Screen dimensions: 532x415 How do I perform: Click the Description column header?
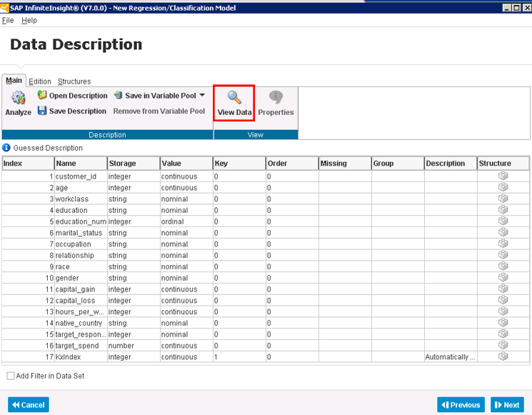click(451, 164)
